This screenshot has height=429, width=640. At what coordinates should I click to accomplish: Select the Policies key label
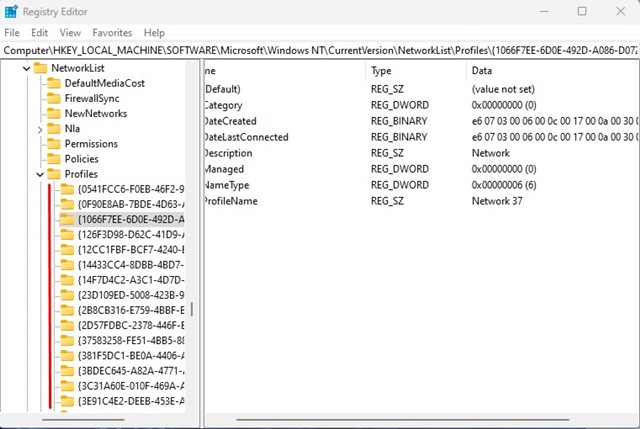pyautogui.click(x=81, y=159)
